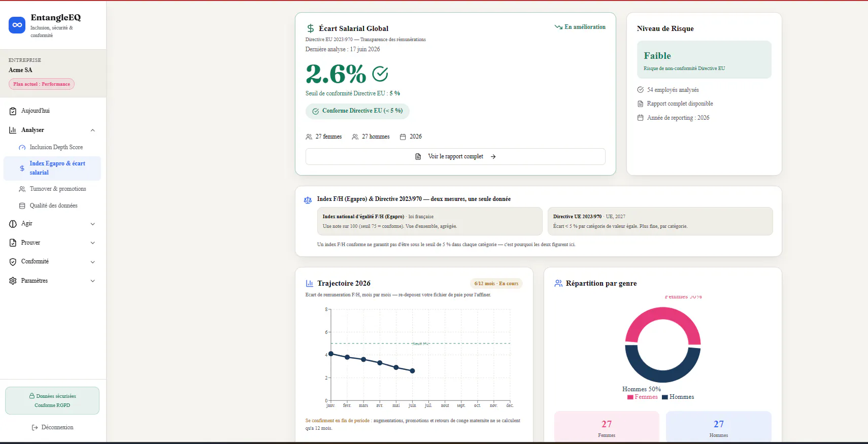The image size is (868, 444).
Task: Click Voir le rapport complet button
Action: point(455,157)
